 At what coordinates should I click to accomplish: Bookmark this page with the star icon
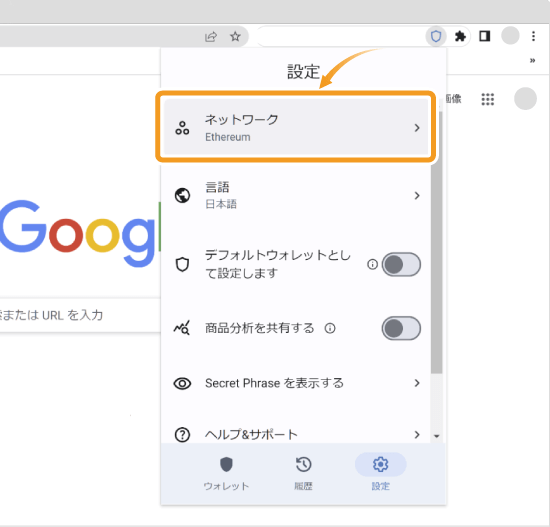pos(235,36)
